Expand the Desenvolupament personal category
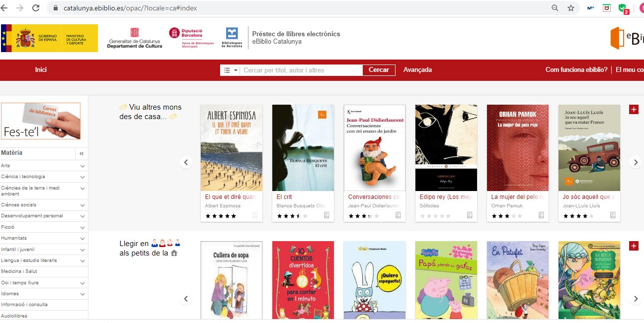Viewport: 644px width, 323px height. click(82, 216)
